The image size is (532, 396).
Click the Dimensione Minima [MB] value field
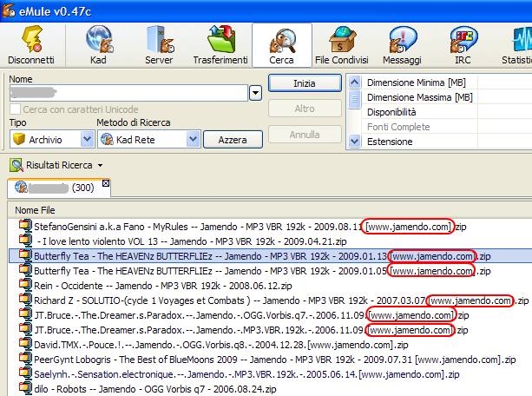tap(505, 82)
